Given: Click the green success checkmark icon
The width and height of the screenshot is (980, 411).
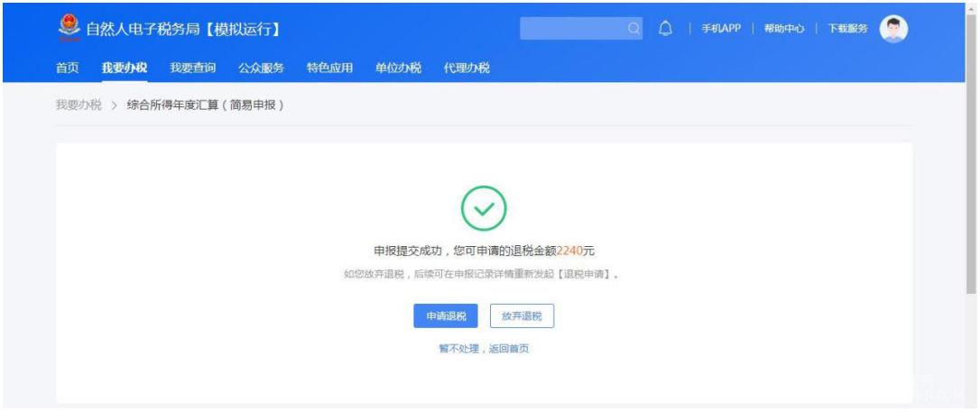Looking at the screenshot, I should pyautogui.click(x=483, y=208).
